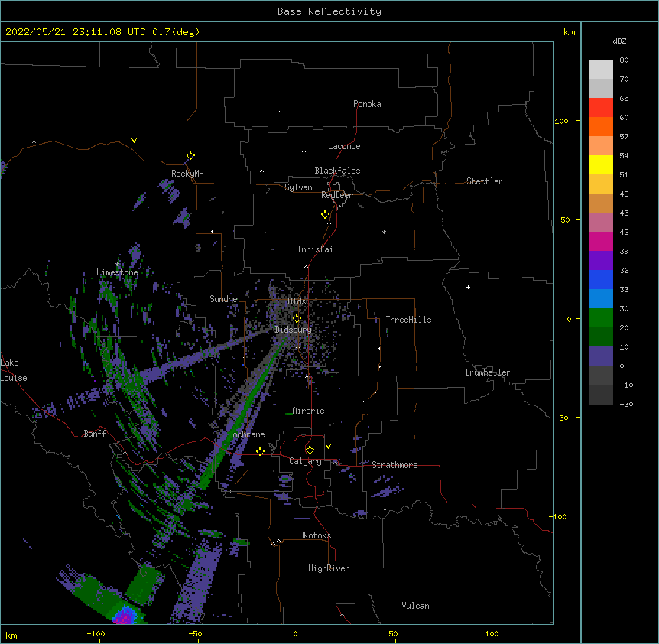Click the Okotoks city label
This screenshot has height=644, width=659.
click(x=315, y=535)
